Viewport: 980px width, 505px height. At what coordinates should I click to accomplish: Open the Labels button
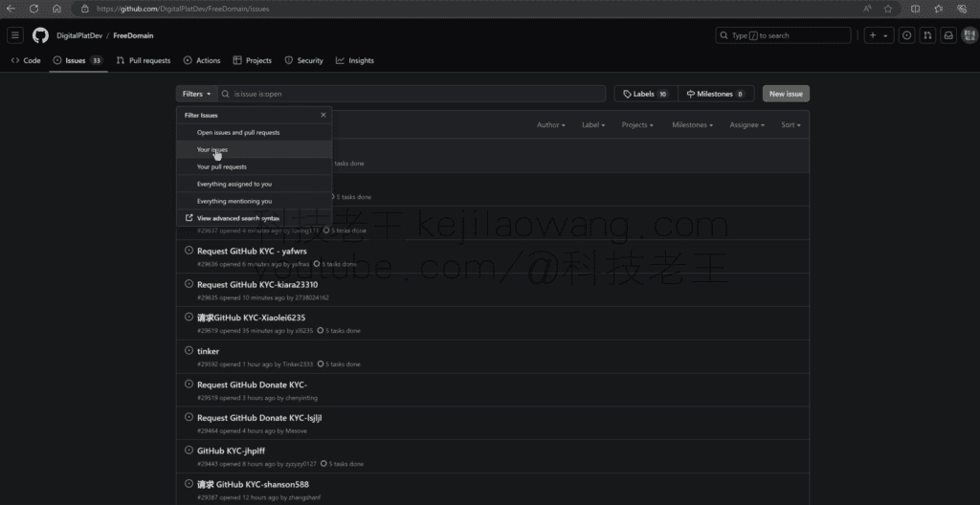[646, 94]
